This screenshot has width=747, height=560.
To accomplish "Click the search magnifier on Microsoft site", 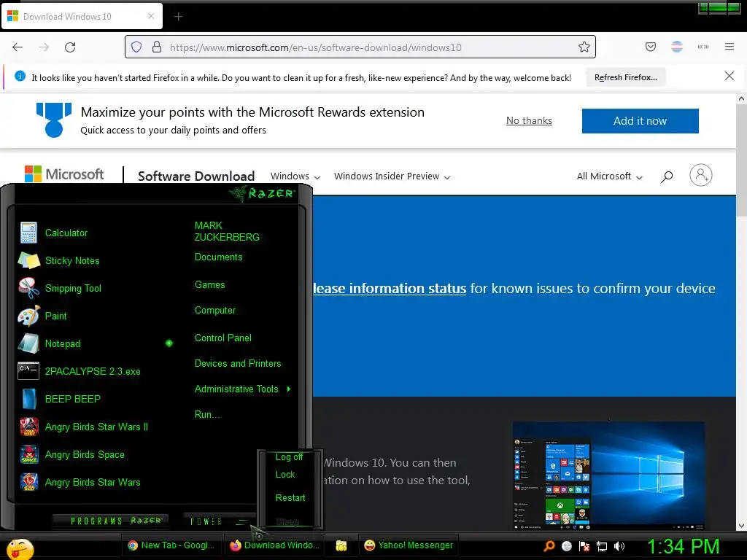I will [667, 176].
